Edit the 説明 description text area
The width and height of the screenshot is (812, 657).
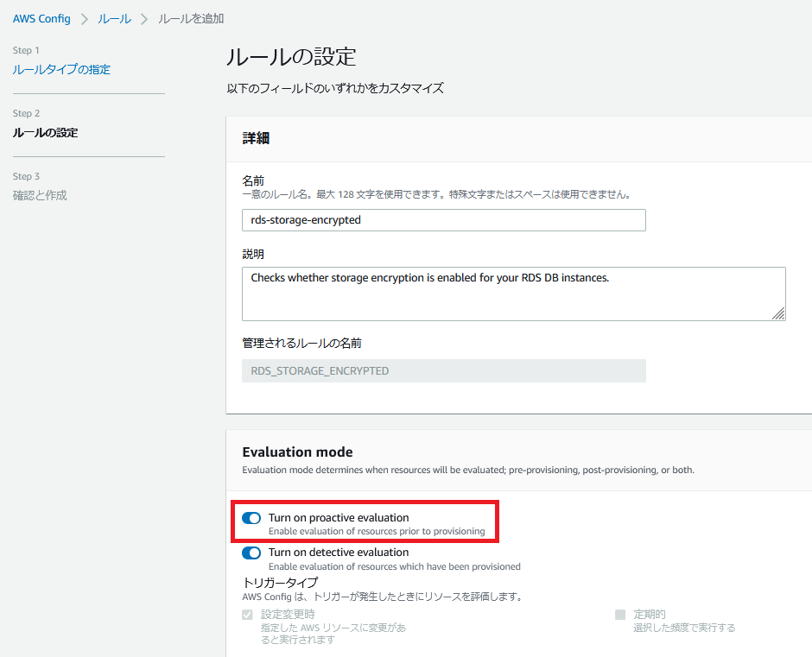tap(514, 294)
